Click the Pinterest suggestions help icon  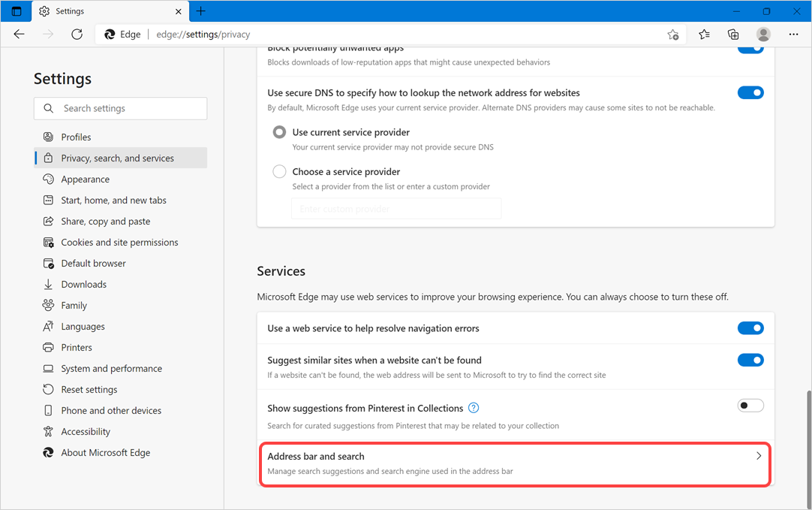click(x=474, y=408)
